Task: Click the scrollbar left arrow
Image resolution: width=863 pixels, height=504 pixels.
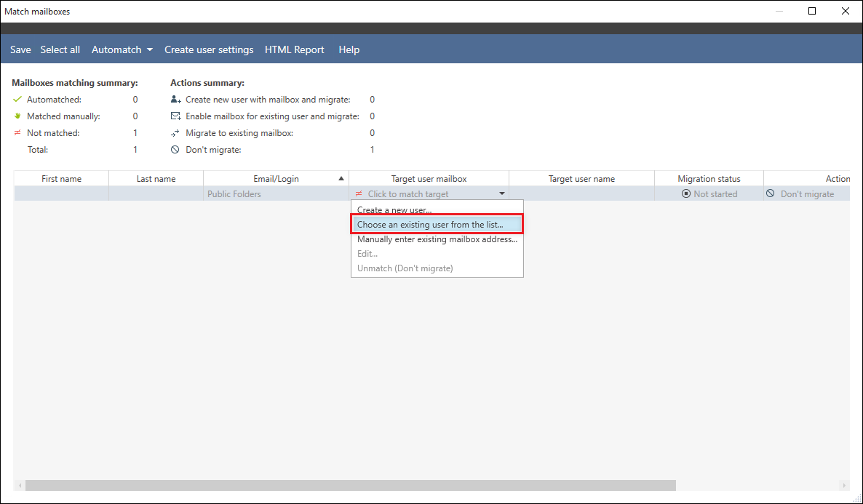Action: (x=20, y=485)
